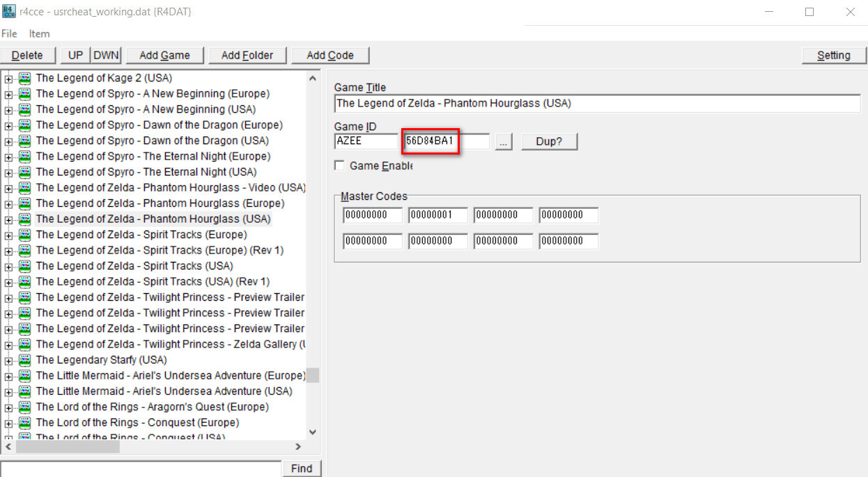Click game icon beside Phantom Hourglass (Europe)
Viewport: 868px width, 477px height.
(24, 203)
